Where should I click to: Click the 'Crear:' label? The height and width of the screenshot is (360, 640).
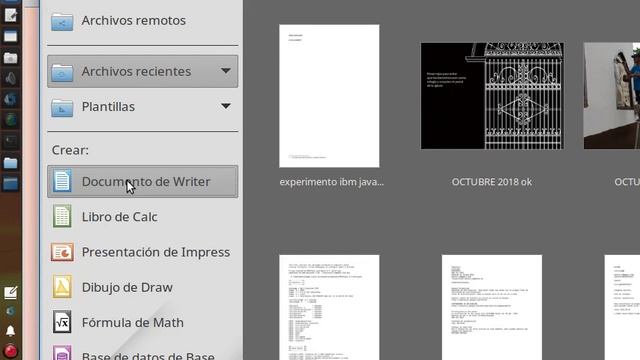coord(70,150)
